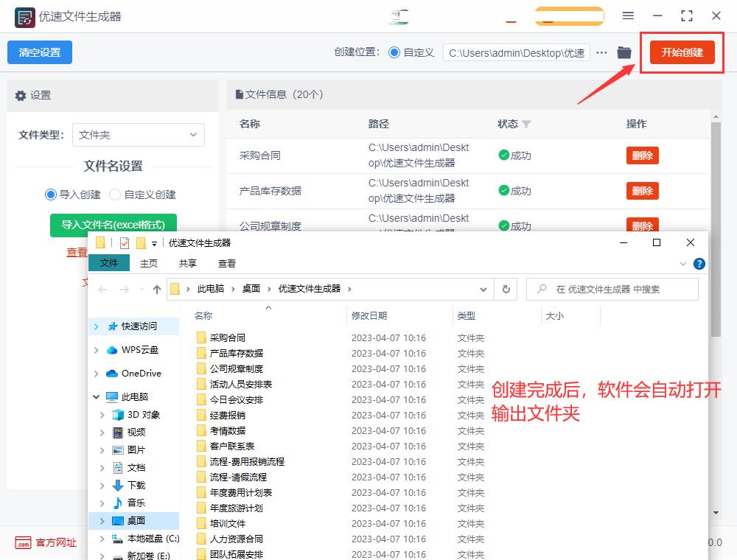Switch to the 共享 ribbon tab
The image size is (737, 560).
(x=188, y=263)
